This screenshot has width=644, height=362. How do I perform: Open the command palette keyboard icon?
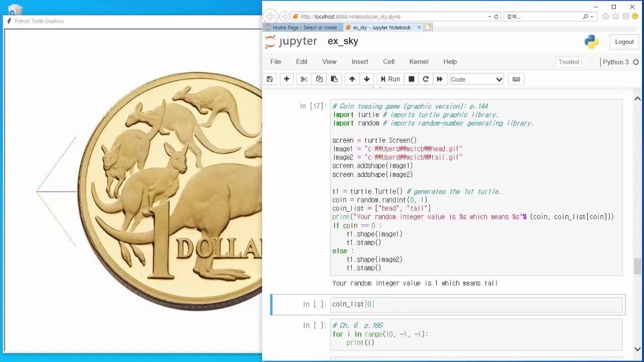(x=516, y=79)
